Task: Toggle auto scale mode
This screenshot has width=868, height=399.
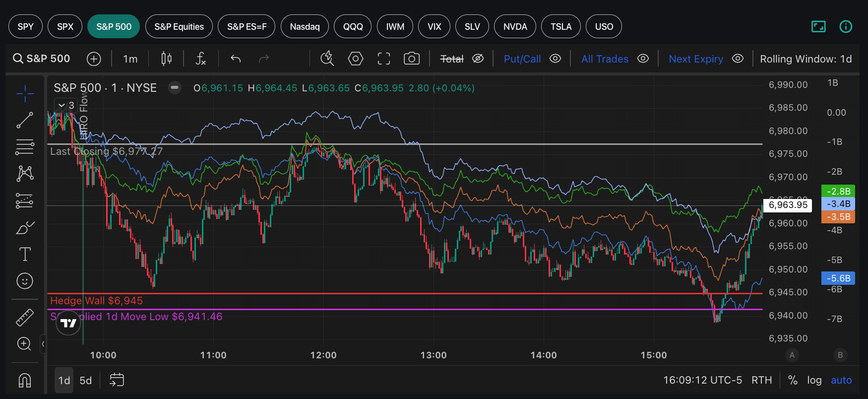Action: [841, 380]
